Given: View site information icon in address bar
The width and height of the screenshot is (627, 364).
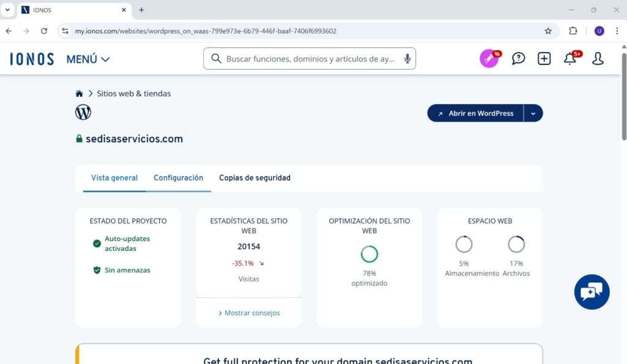Looking at the screenshot, I should click(x=65, y=31).
